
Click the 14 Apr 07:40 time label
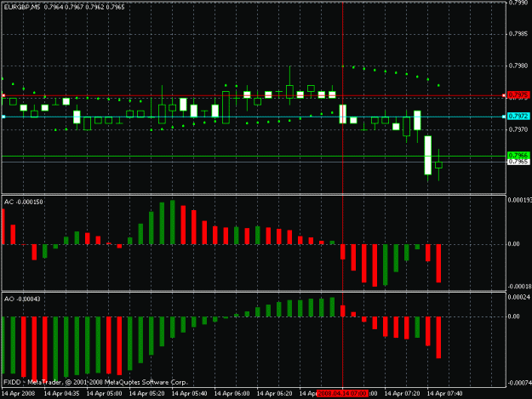tap(444, 394)
